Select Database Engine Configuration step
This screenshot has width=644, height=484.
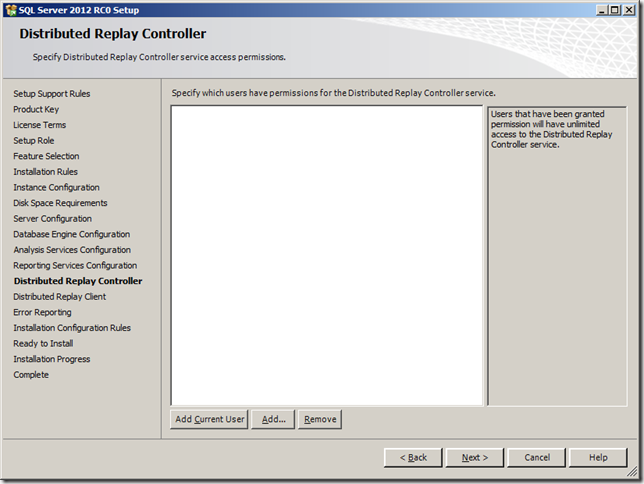(x=71, y=234)
